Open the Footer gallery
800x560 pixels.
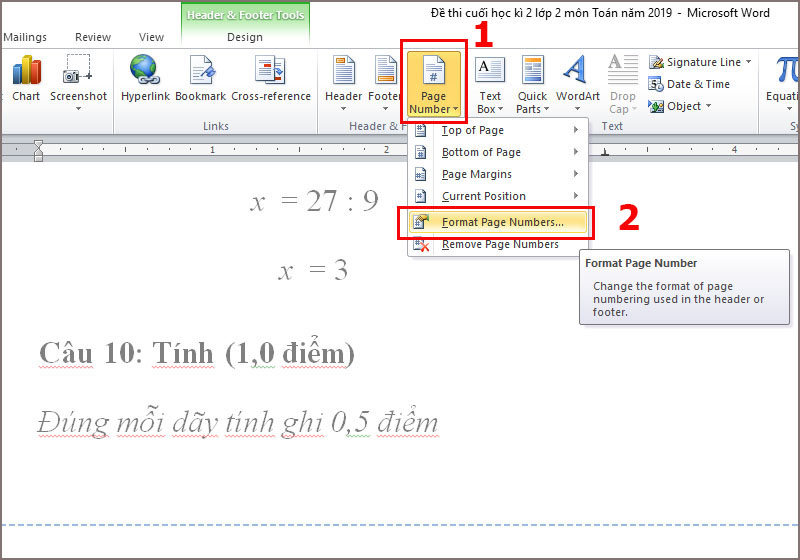coord(385,83)
